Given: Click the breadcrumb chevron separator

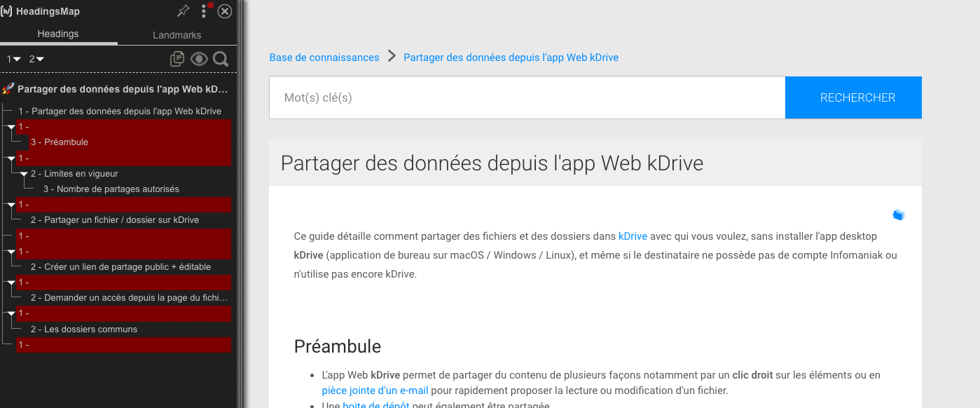Looking at the screenshot, I should [x=392, y=57].
